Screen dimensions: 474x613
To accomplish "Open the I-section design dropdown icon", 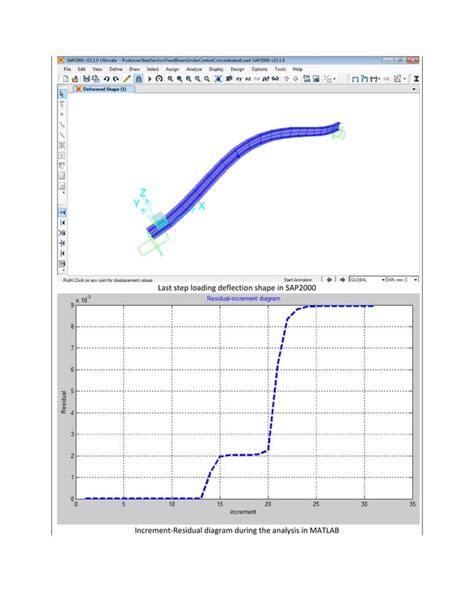I will 416,79.
